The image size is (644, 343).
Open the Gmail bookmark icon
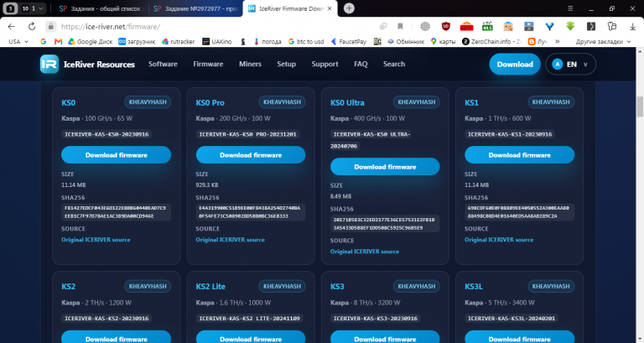[x=58, y=41]
